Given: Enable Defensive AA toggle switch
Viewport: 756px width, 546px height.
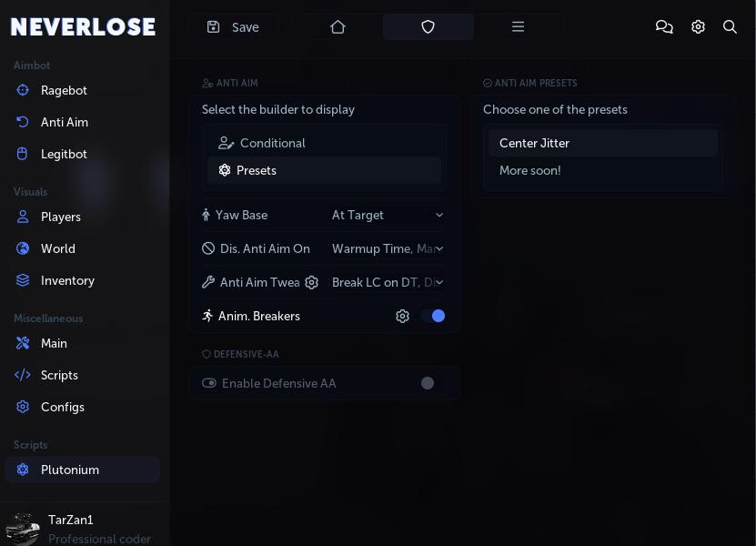Looking at the screenshot, I should 433,383.
